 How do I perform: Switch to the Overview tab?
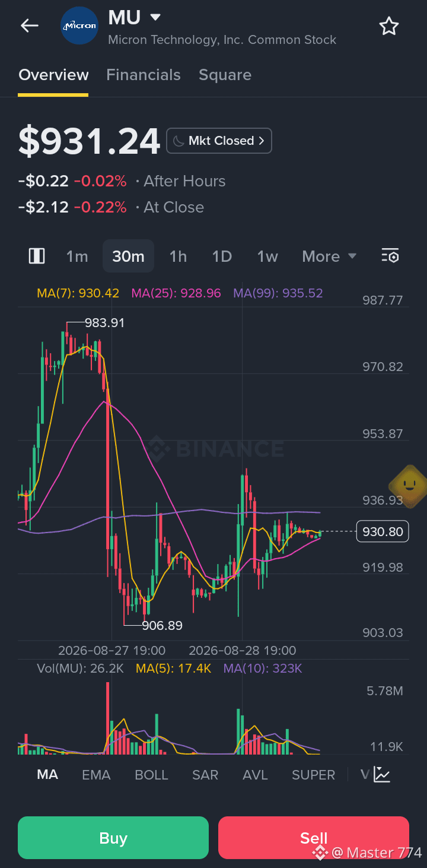click(x=53, y=75)
